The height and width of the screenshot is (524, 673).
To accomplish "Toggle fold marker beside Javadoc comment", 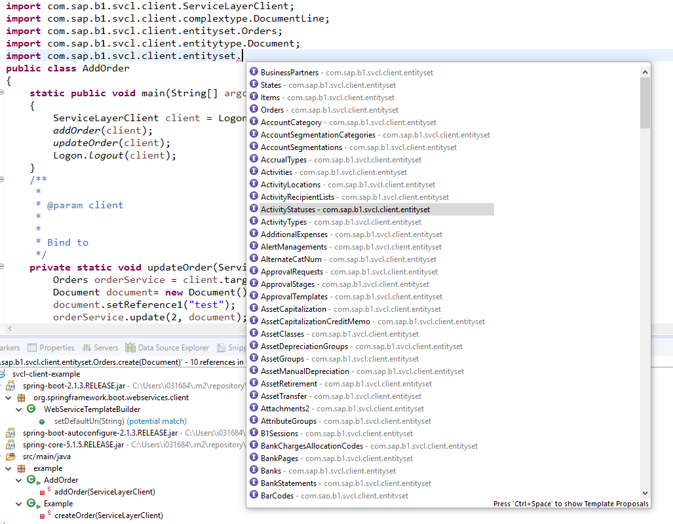I will [x=2, y=179].
